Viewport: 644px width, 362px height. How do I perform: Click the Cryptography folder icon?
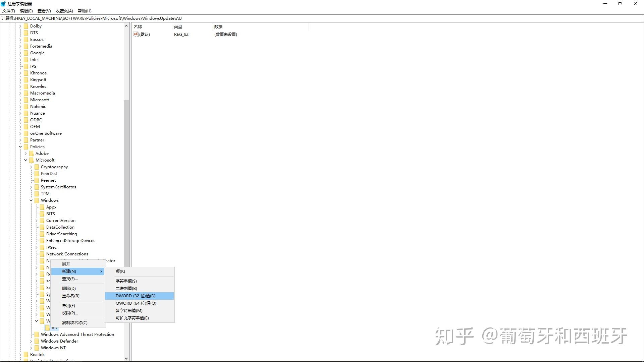pyautogui.click(x=37, y=167)
